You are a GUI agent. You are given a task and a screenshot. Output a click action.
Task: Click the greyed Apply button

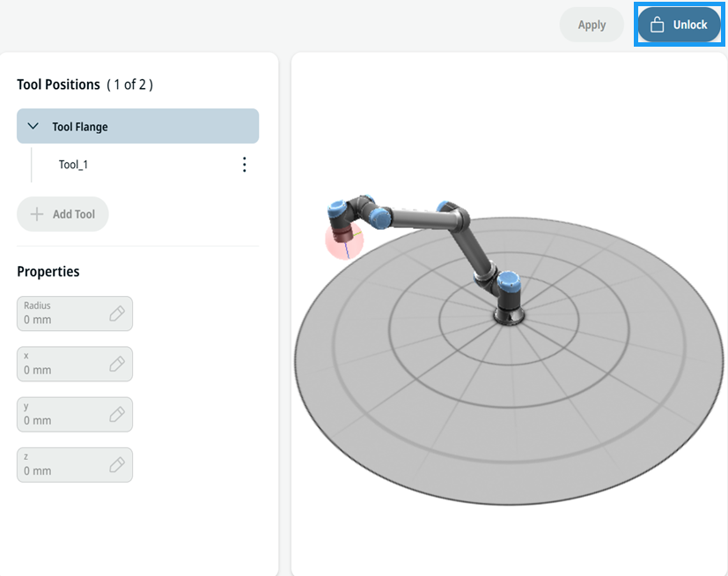[x=592, y=25]
